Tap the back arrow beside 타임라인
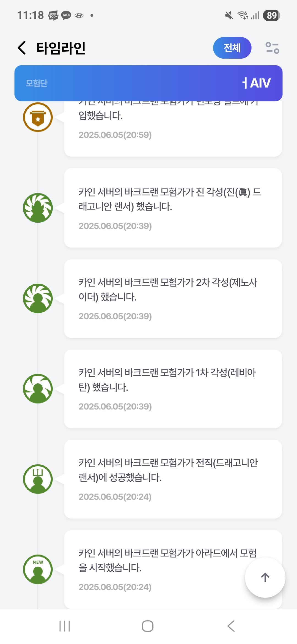Screen dimensions: 297x644 tap(22, 48)
